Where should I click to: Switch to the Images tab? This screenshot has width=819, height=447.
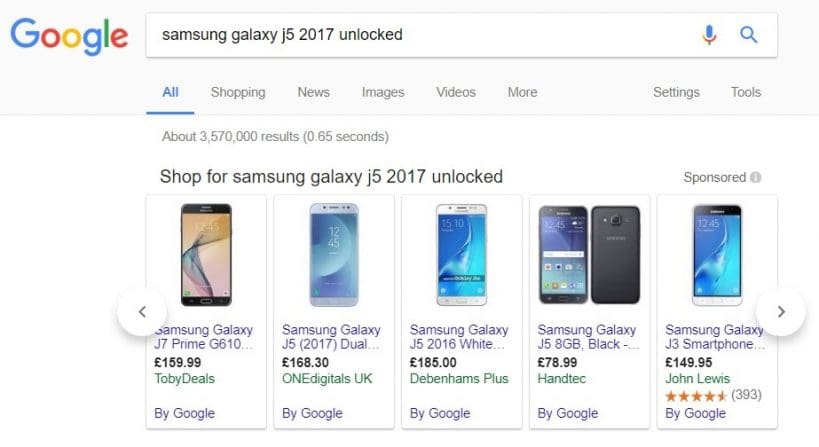click(383, 92)
